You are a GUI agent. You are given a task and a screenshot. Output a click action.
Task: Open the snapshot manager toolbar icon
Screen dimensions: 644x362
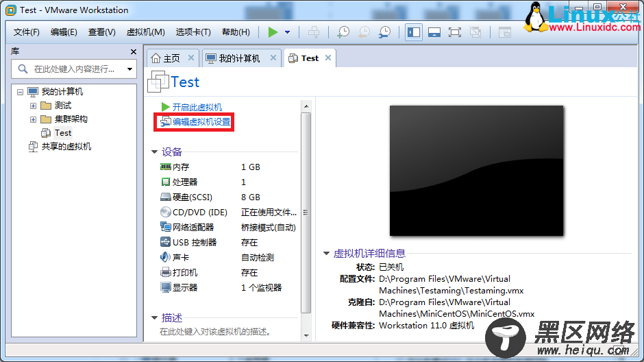385,32
